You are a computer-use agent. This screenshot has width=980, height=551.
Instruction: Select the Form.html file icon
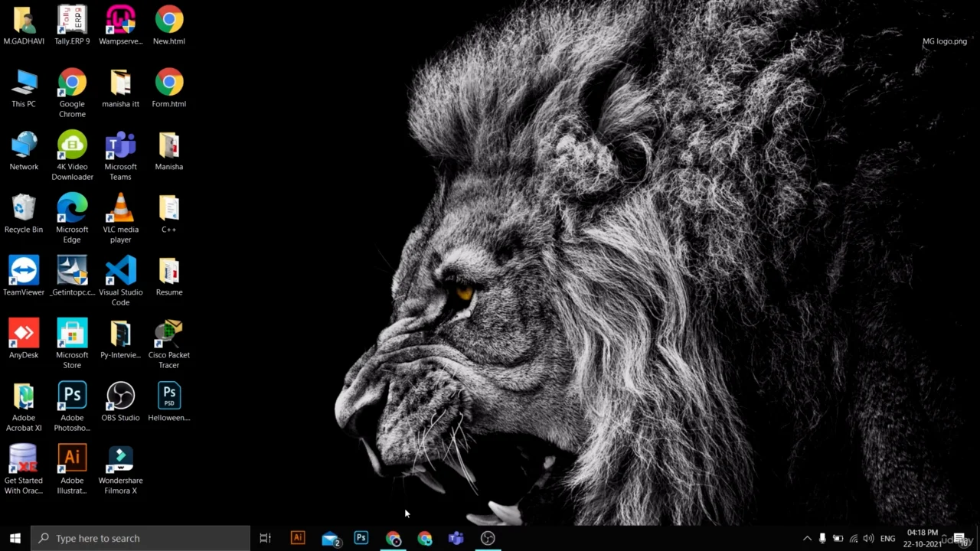click(x=169, y=88)
